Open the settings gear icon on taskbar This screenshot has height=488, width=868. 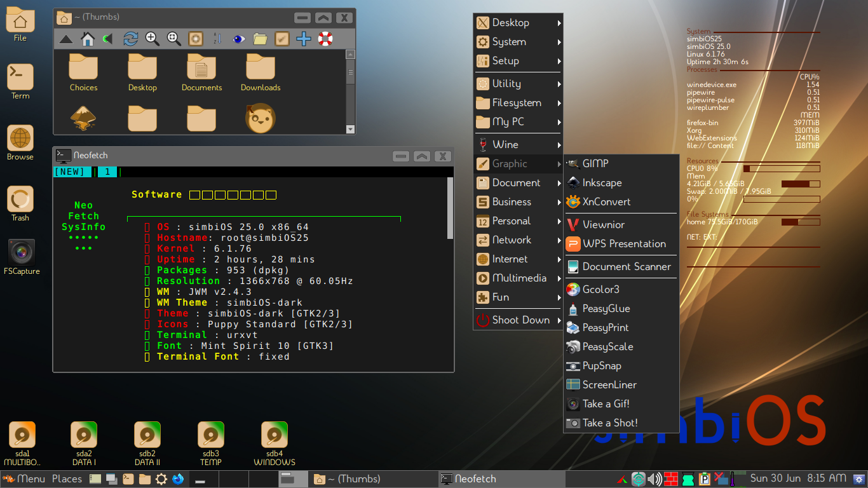click(x=161, y=479)
